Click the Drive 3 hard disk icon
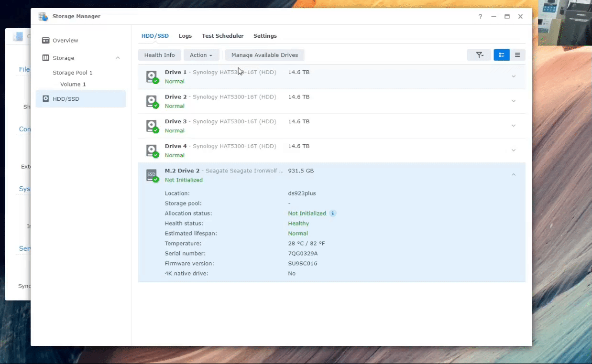 (152, 126)
